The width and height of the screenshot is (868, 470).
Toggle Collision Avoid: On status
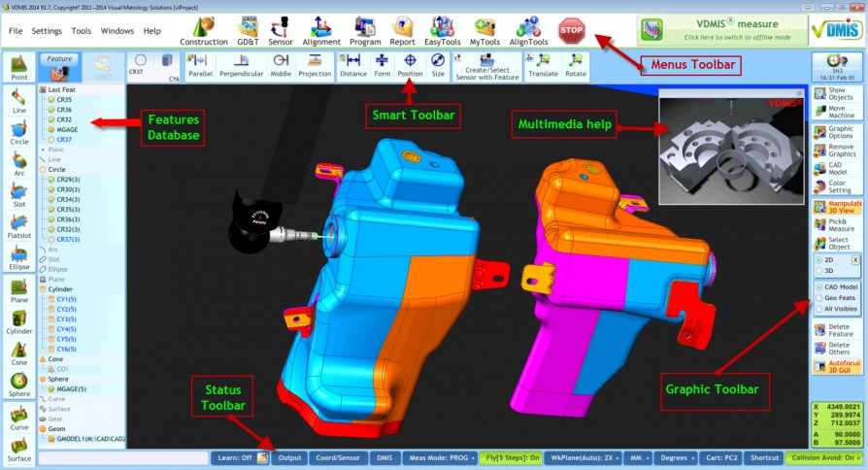point(825,457)
